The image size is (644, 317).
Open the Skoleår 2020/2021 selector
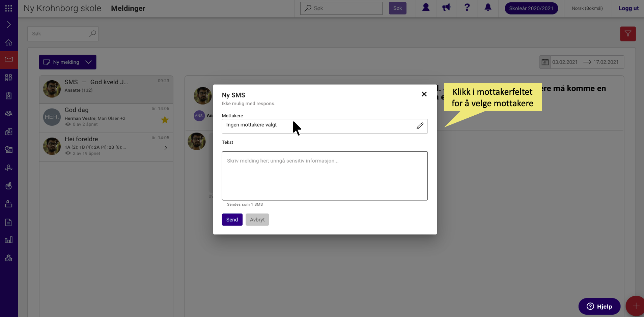[x=531, y=8]
